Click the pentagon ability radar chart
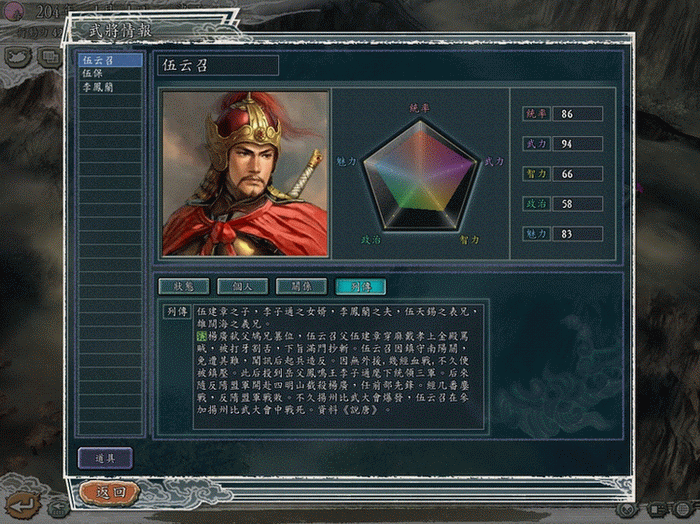Viewport: 700px width, 524px height. pos(420,175)
